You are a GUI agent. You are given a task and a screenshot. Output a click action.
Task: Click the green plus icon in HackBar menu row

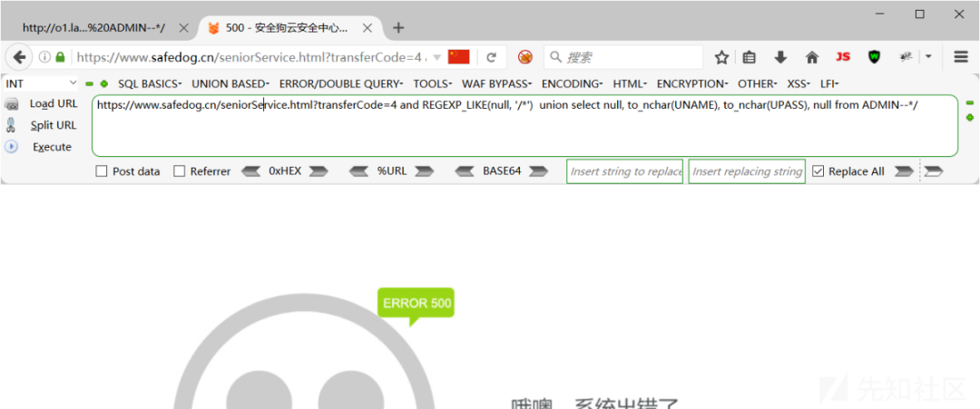103,83
